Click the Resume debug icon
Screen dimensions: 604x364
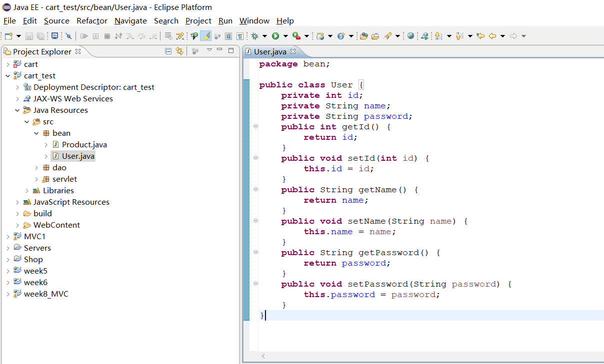click(x=84, y=36)
